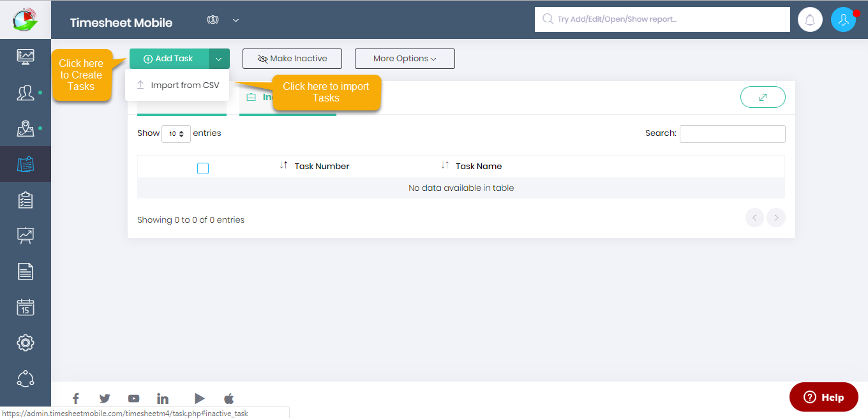This screenshot has width=868, height=418.
Task: Open the dashboard monitor icon in sidebar
Action: pos(26,57)
